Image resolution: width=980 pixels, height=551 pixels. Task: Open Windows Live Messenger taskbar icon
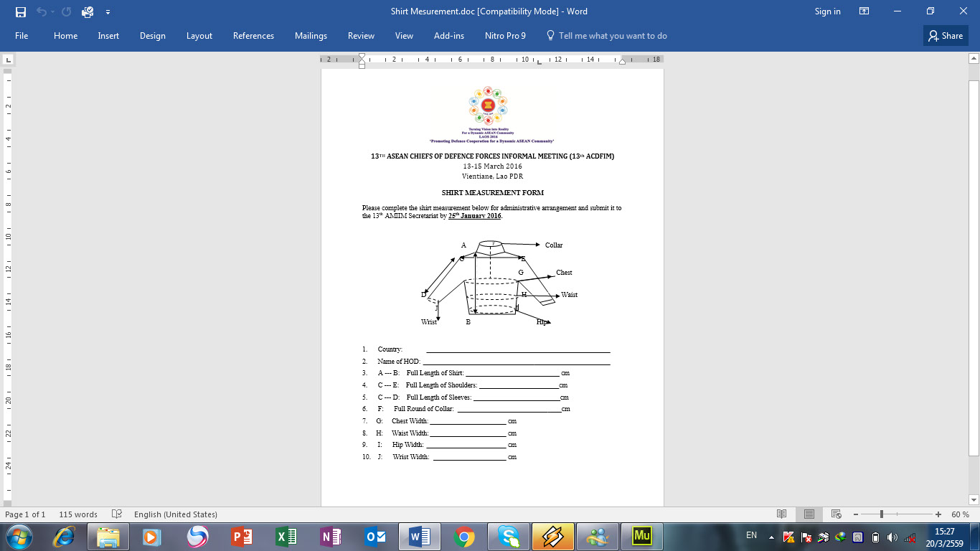598,537
